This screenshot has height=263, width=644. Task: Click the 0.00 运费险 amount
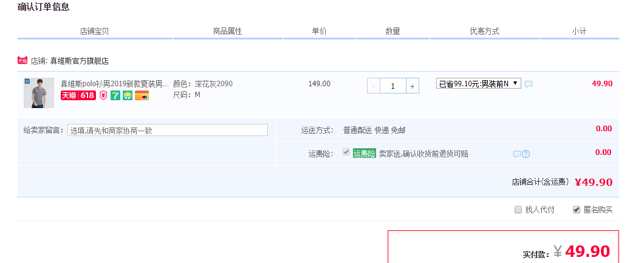click(x=604, y=152)
